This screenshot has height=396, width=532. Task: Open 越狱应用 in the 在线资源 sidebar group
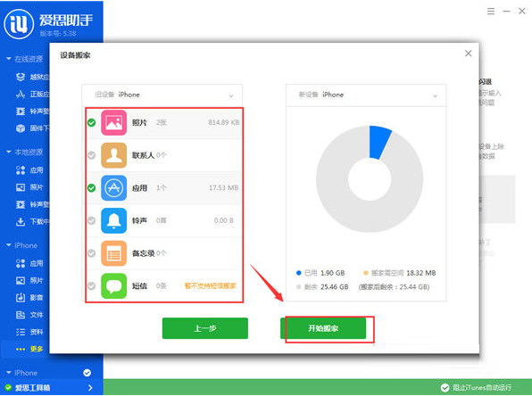tap(32, 77)
